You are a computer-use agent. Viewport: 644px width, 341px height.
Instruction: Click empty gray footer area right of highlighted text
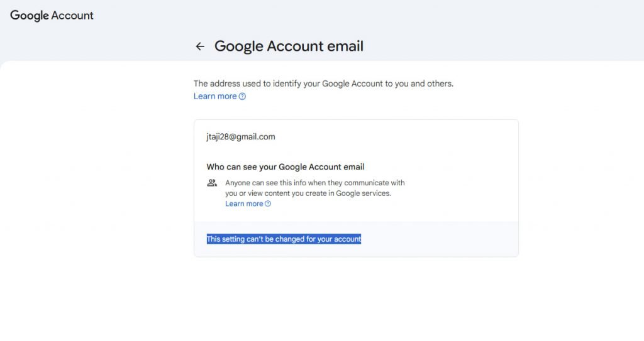point(440,239)
